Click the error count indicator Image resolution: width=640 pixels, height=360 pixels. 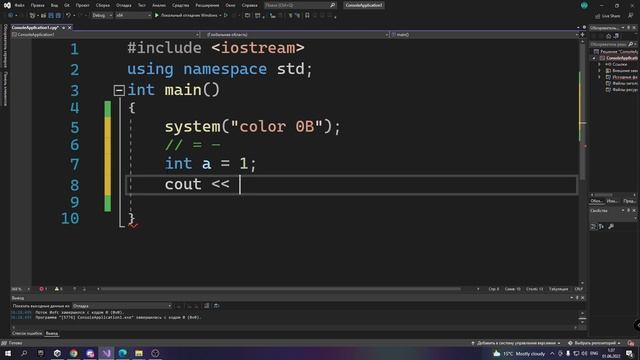tap(43, 289)
